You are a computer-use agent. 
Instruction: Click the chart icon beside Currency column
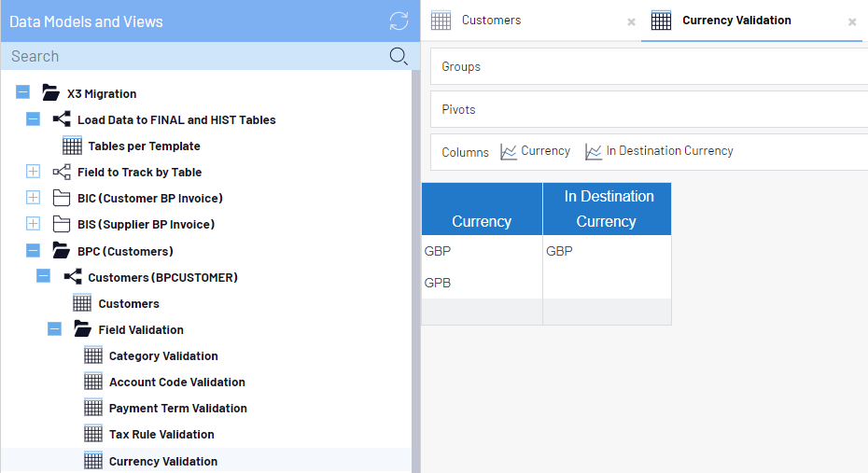509,151
